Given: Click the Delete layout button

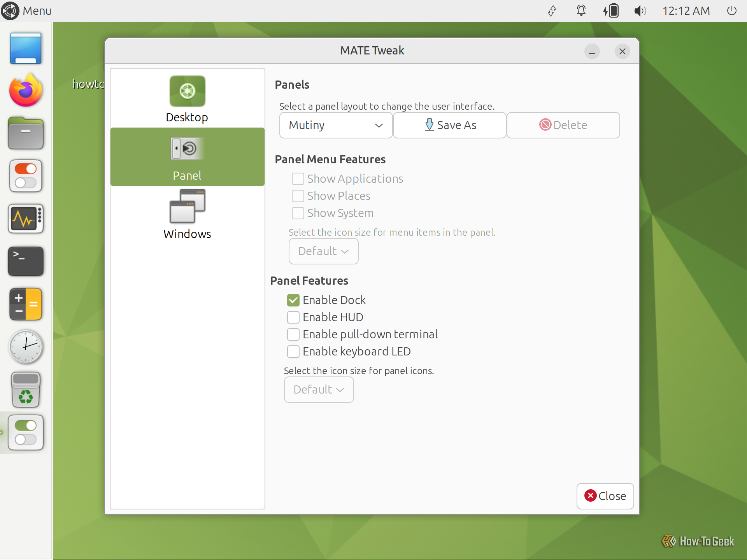Looking at the screenshot, I should coord(563,125).
